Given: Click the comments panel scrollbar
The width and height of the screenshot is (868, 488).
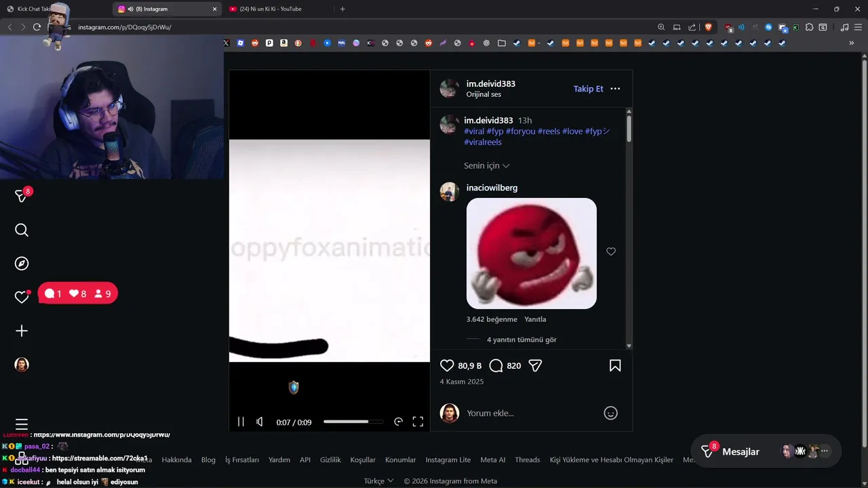Looking at the screenshot, I should pyautogui.click(x=629, y=129).
